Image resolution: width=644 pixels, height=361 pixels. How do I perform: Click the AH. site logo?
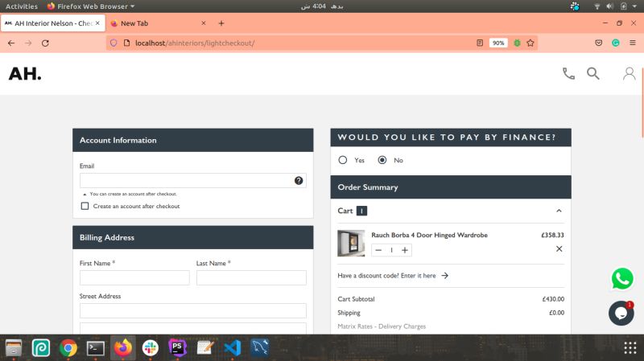(x=25, y=74)
